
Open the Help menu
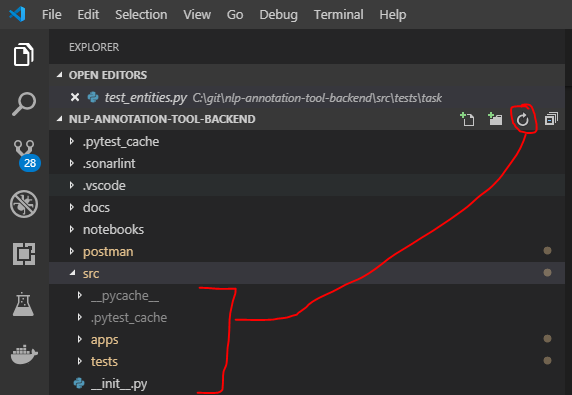393,15
